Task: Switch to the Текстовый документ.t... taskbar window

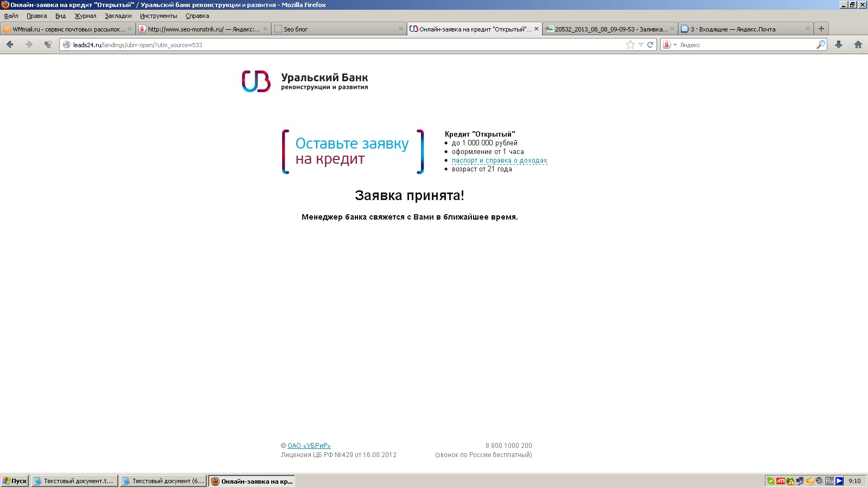Action: click(x=74, y=481)
